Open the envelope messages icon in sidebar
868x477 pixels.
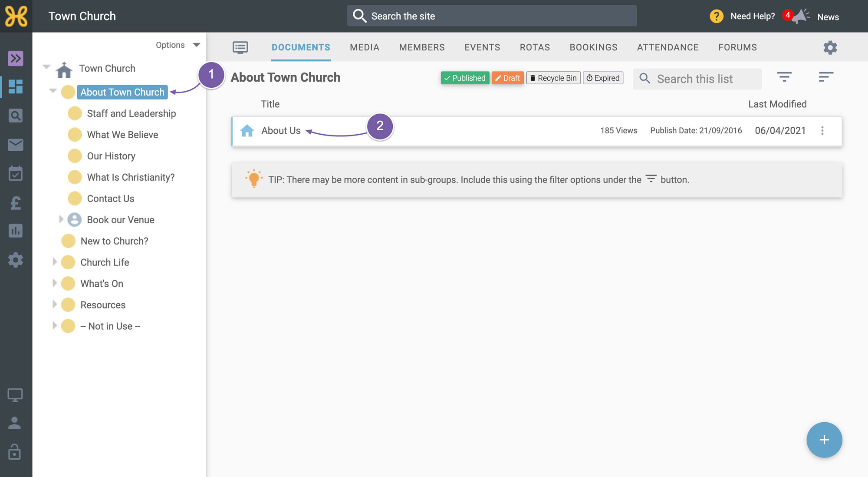16,145
